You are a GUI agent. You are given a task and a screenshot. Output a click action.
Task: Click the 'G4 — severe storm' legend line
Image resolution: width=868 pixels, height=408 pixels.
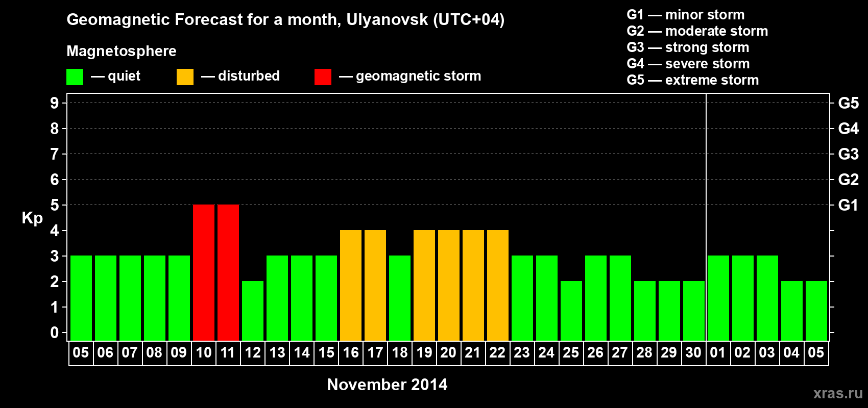688,64
